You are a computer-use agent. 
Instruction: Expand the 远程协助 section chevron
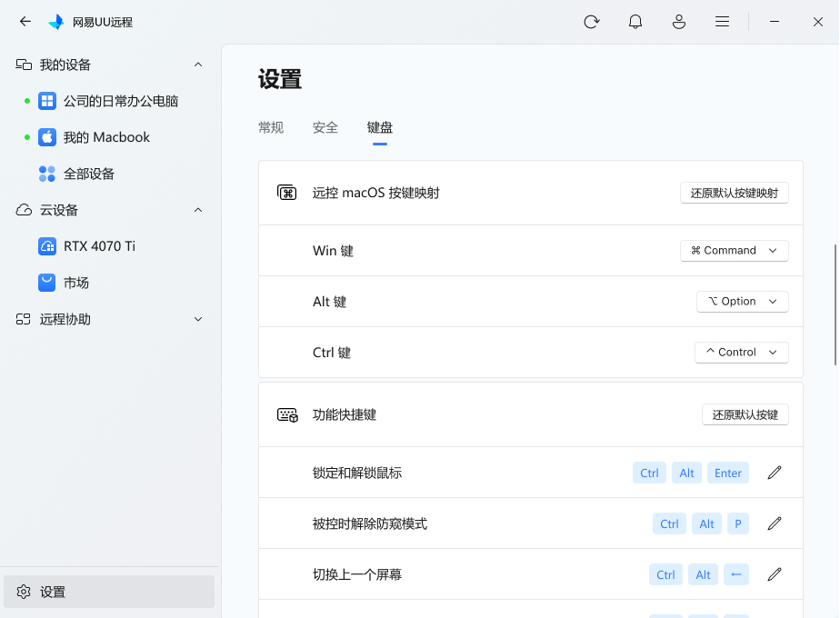coord(198,319)
